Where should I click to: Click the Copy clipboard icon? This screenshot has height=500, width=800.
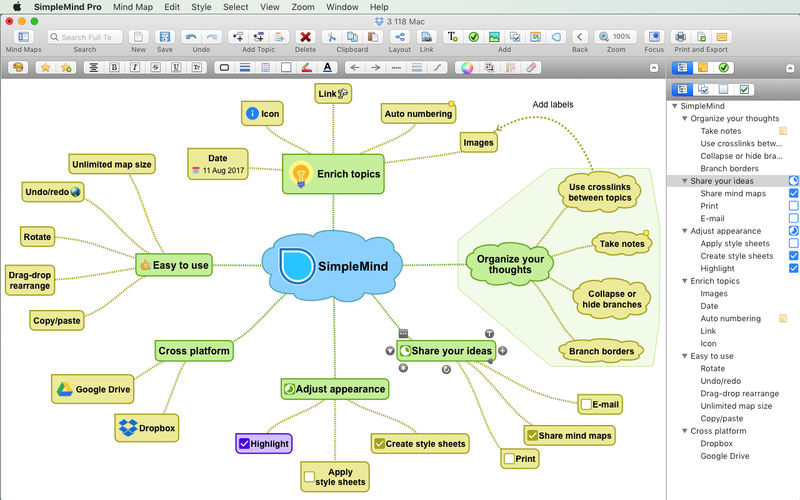click(352, 37)
